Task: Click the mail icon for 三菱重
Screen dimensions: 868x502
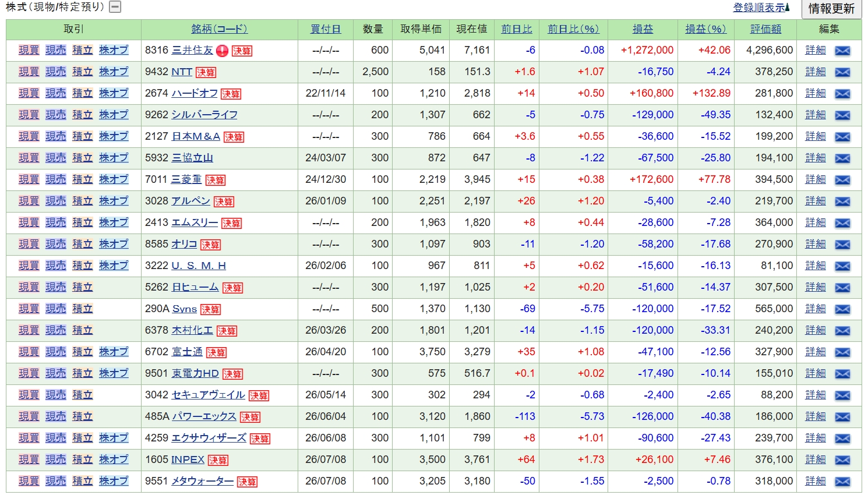Action: [842, 180]
